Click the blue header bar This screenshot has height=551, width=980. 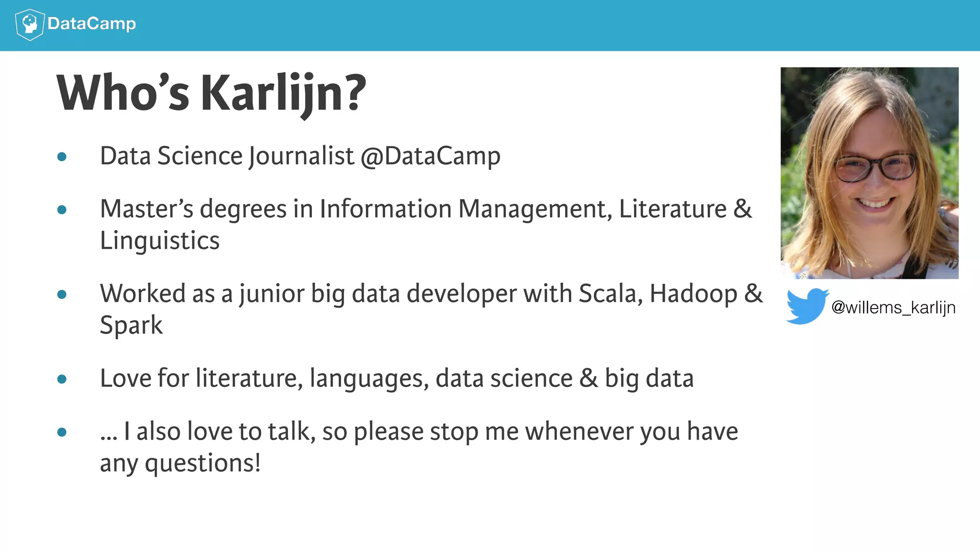[x=490, y=25]
